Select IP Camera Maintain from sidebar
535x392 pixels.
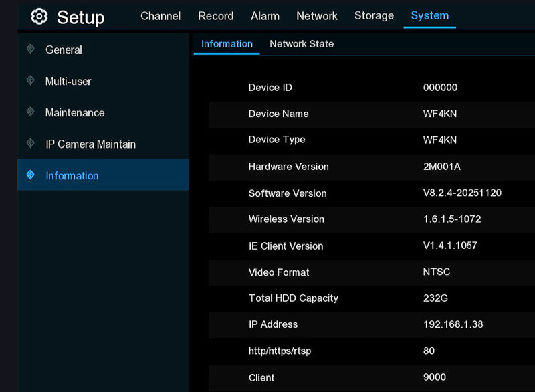pyautogui.click(x=89, y=144)
